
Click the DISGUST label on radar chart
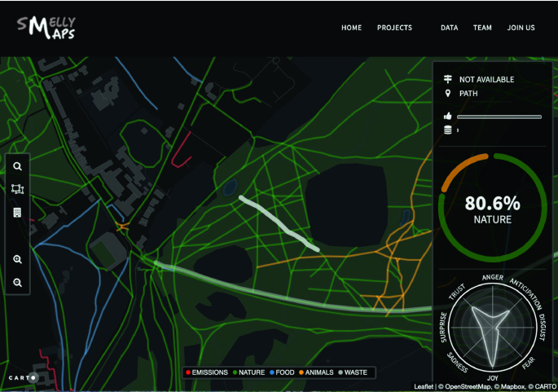coord(542,327)
